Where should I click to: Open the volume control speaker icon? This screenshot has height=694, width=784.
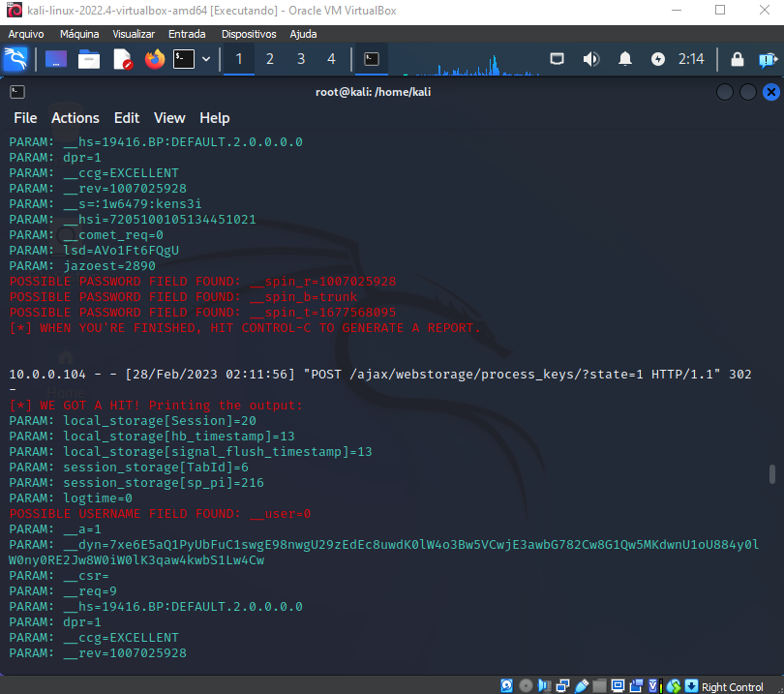point(591,59)
